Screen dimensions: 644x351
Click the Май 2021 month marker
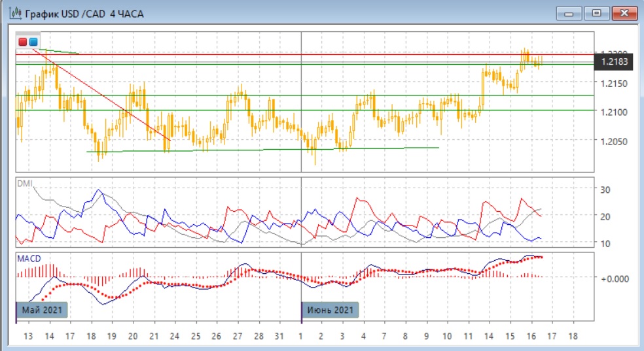coord(43,309)
